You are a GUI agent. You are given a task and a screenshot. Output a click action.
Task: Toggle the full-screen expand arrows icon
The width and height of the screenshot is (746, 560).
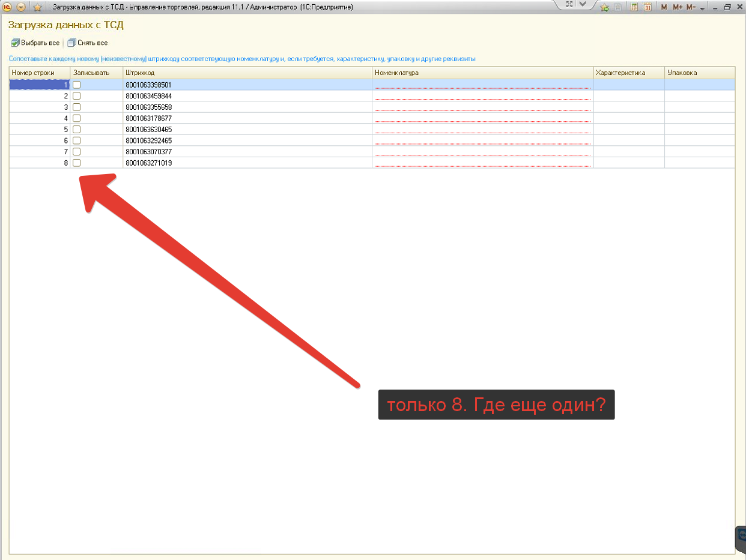pos(569,4)
